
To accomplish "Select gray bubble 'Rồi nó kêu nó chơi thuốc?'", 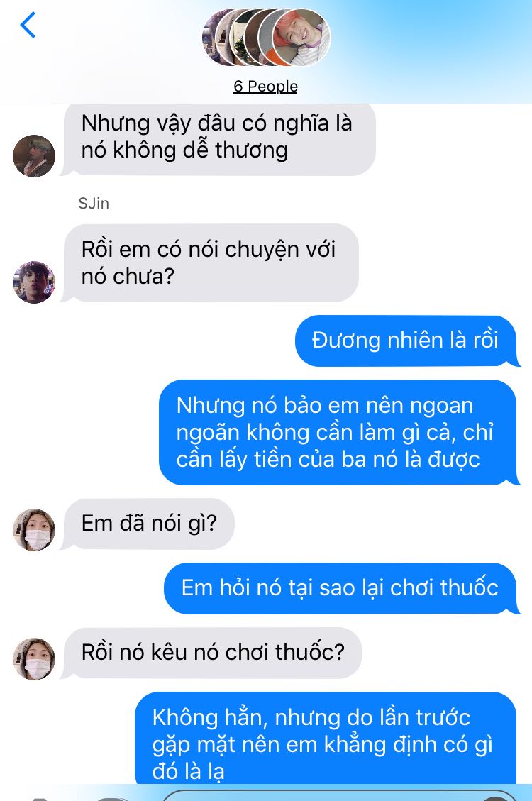I will coord(212,653).
